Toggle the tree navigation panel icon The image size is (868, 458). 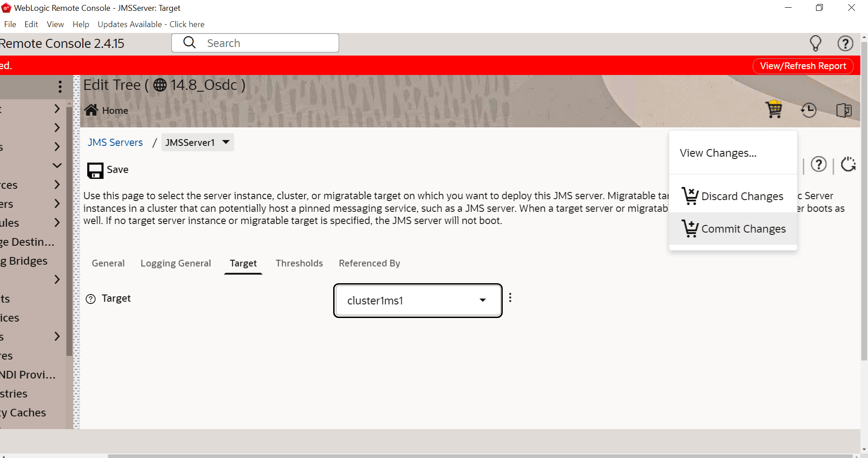pyautogui.click(x=844, y=110)
